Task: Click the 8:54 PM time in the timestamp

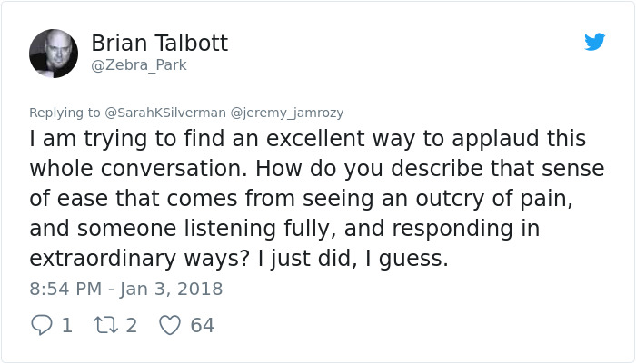Action: (x=65, y=290)
